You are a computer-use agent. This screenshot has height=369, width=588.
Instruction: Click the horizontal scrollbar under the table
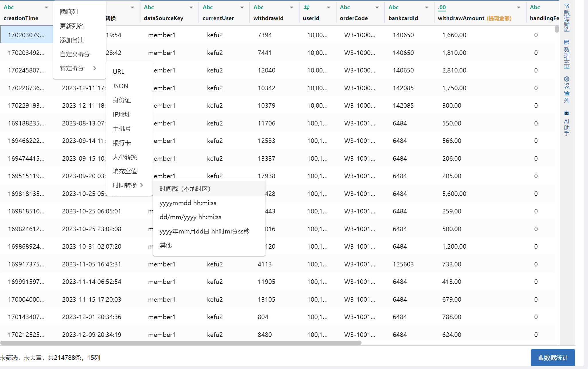[181, 343]
